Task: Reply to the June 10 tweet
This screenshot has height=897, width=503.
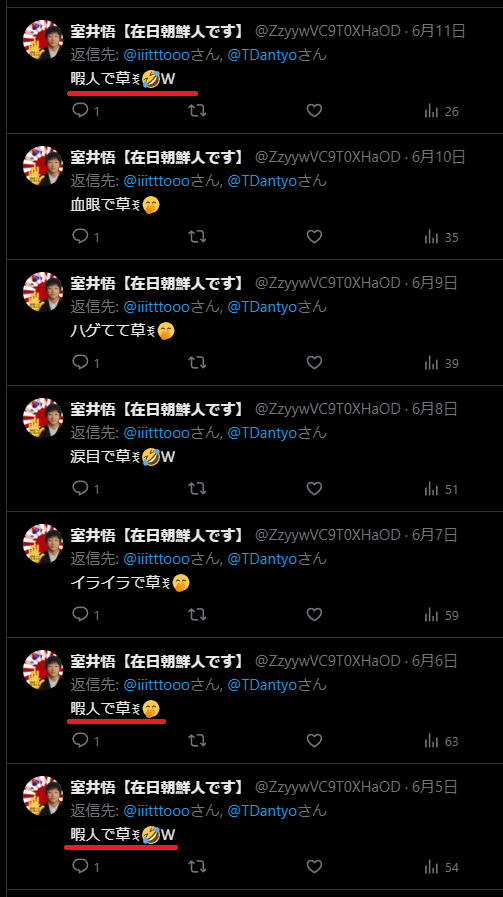Action: 86,236
